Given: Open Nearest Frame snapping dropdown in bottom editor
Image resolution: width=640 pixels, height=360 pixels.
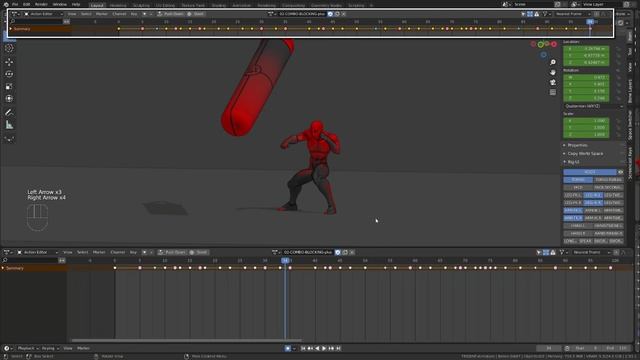Looking at the screenshot, I should pyautogui.click(x=591, y=252).
